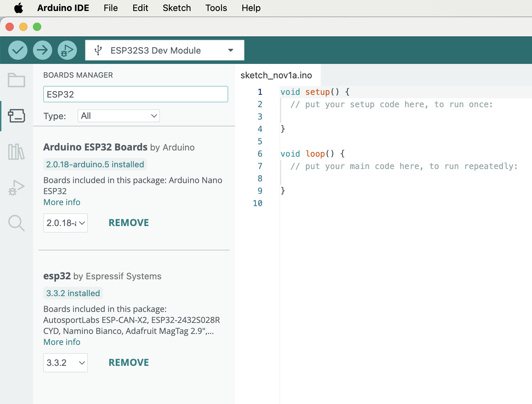532x404 pixels.
Task: Open the Library Manager sidebar icon
Action: (16, 151)
